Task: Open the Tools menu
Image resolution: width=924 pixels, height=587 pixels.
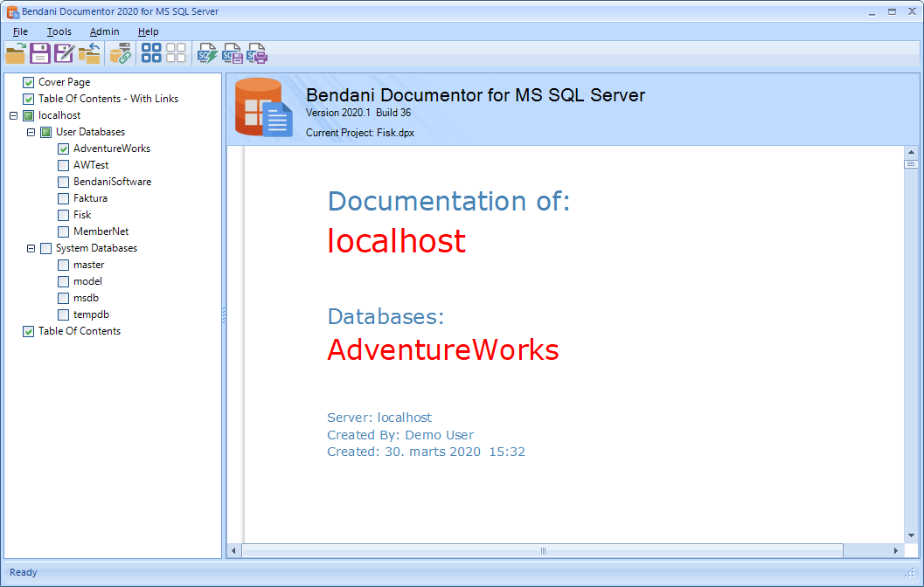Action: click(x=59, y=31)
